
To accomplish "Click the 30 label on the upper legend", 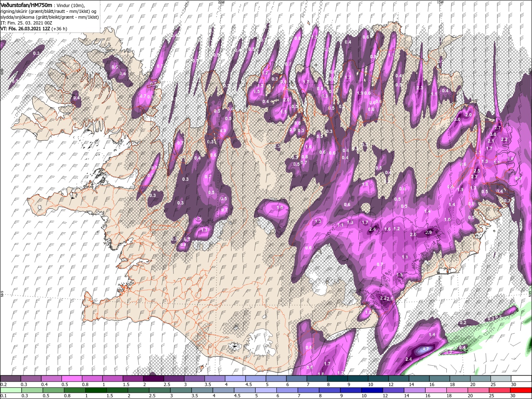I will [514, 384].
